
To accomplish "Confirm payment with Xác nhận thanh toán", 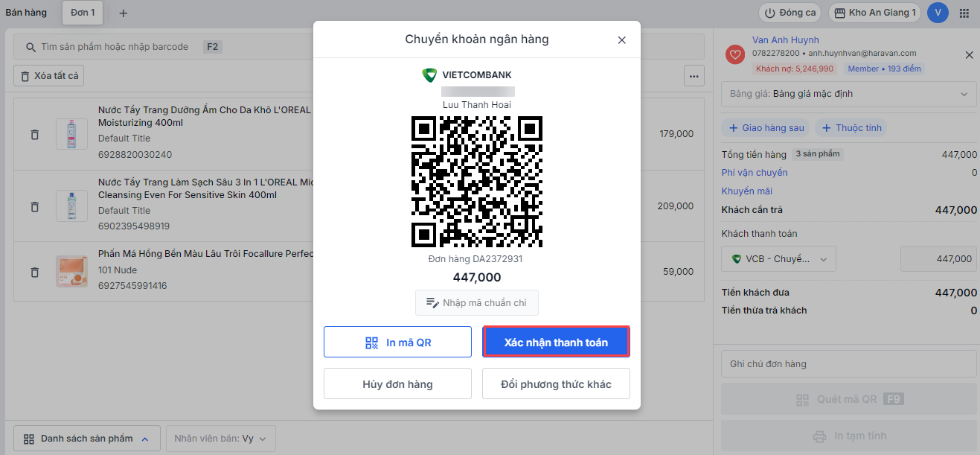I will 556,343.
